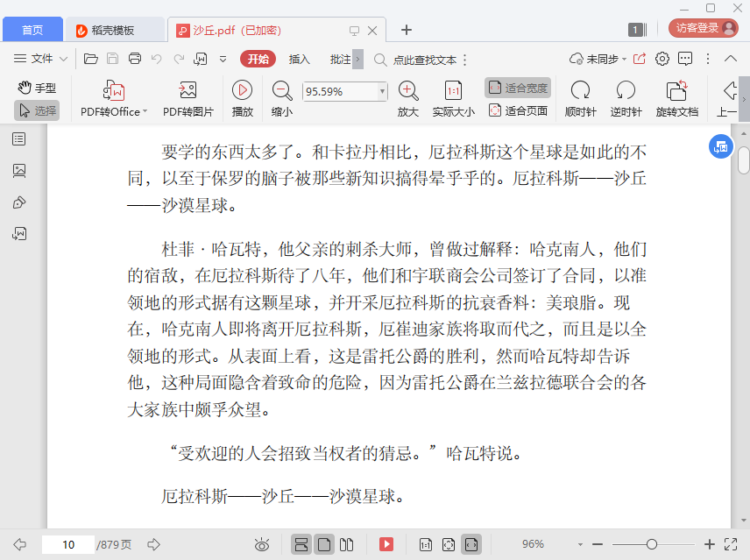Toggle continuous scroll view mode
750x560 pixels.
(301, 544)
